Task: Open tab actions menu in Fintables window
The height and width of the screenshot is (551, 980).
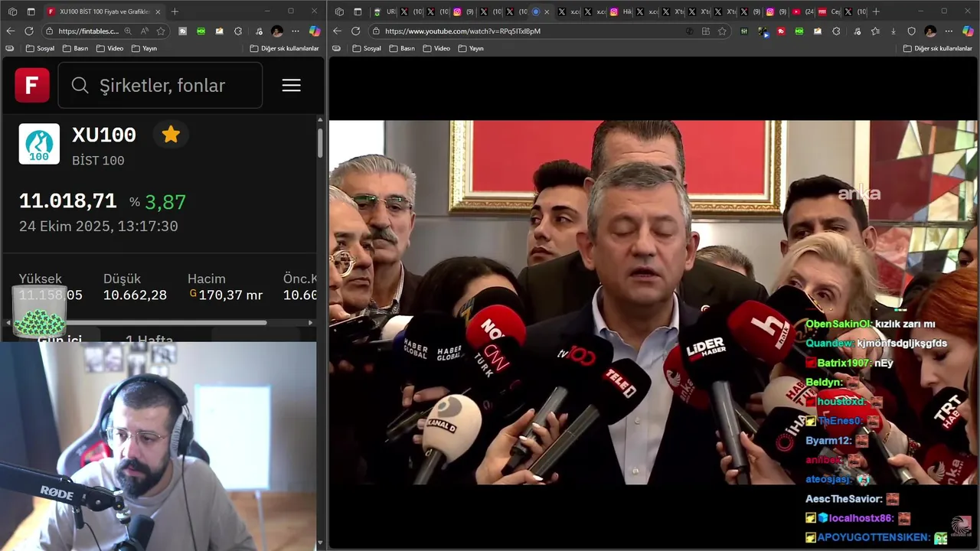Action: point(31,11)
